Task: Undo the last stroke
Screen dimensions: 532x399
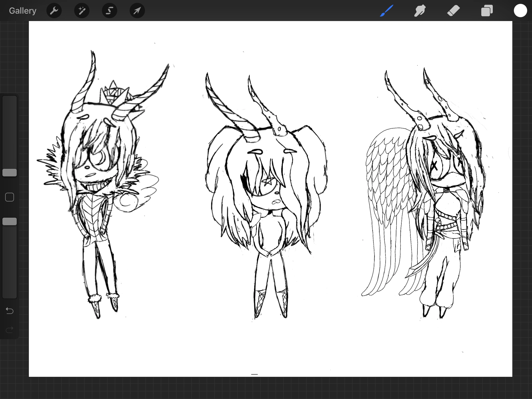Action: coord(10,311)
